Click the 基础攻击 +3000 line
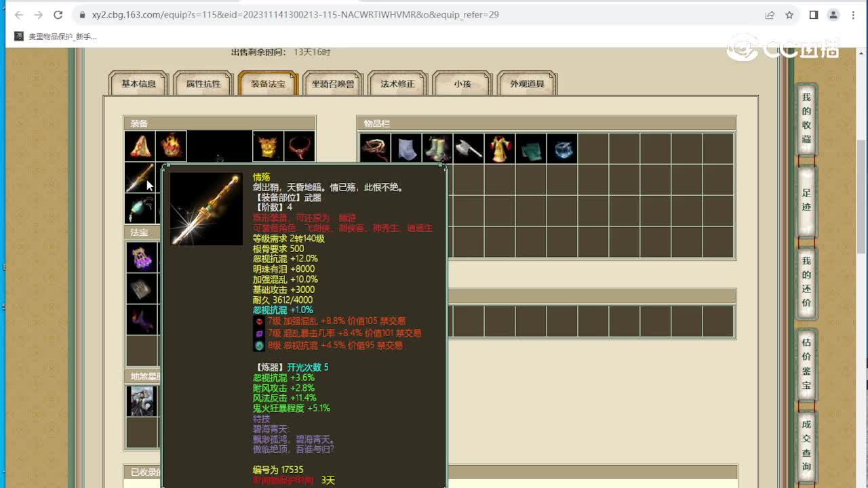868x488 pixels. [283, 289]
